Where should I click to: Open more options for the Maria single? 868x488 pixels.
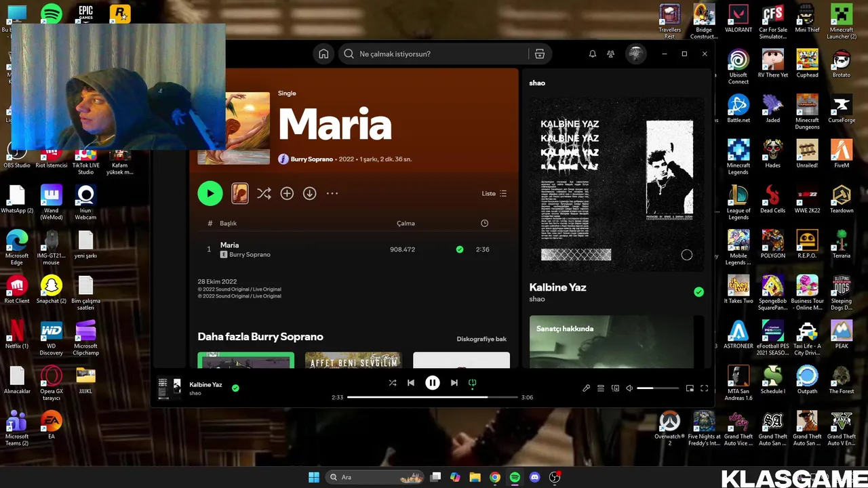332,194
